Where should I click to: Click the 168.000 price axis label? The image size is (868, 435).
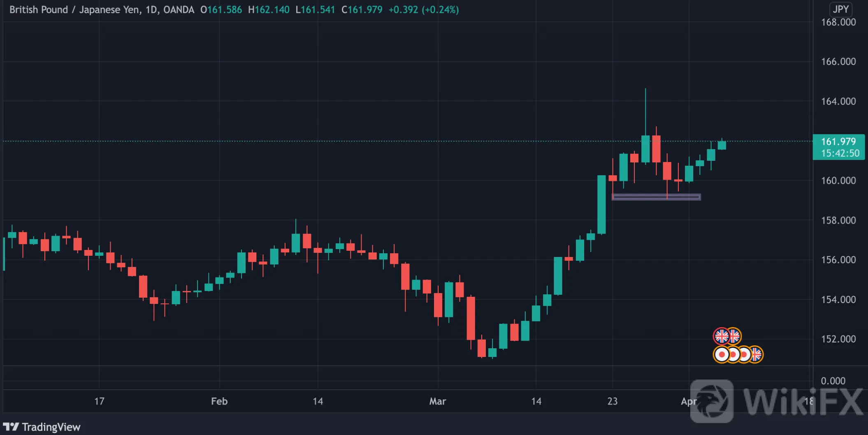[x=838, y=22]
